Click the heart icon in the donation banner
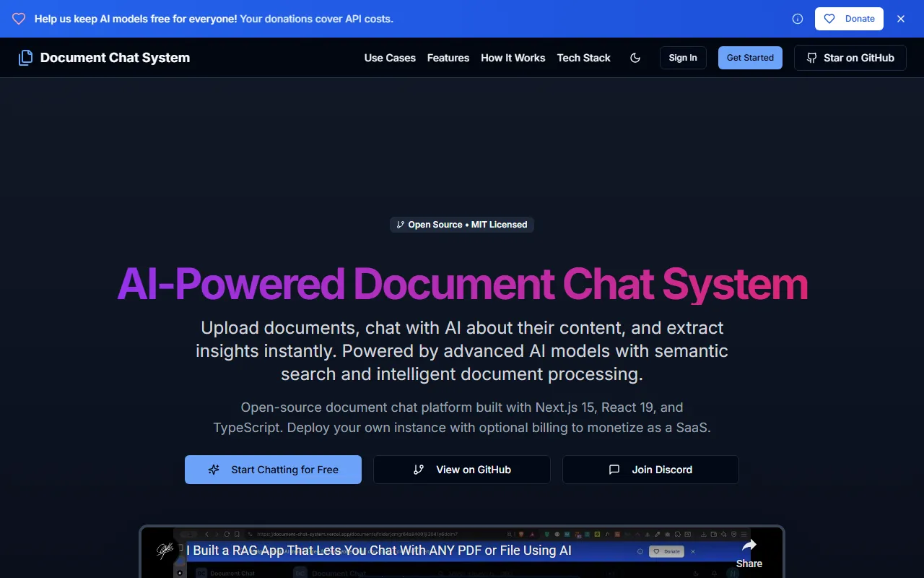This screenshot has width=924, height=578. tap(19, 19)
